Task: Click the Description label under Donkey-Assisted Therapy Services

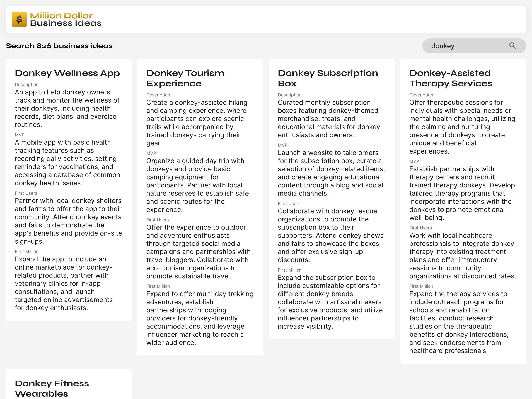Action: coord(421,95)
